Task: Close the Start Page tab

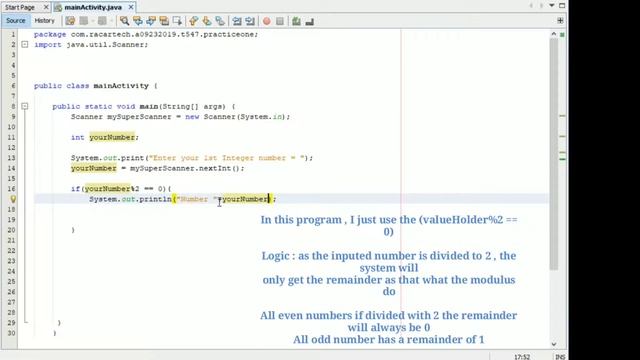Action: click(46, 7)
